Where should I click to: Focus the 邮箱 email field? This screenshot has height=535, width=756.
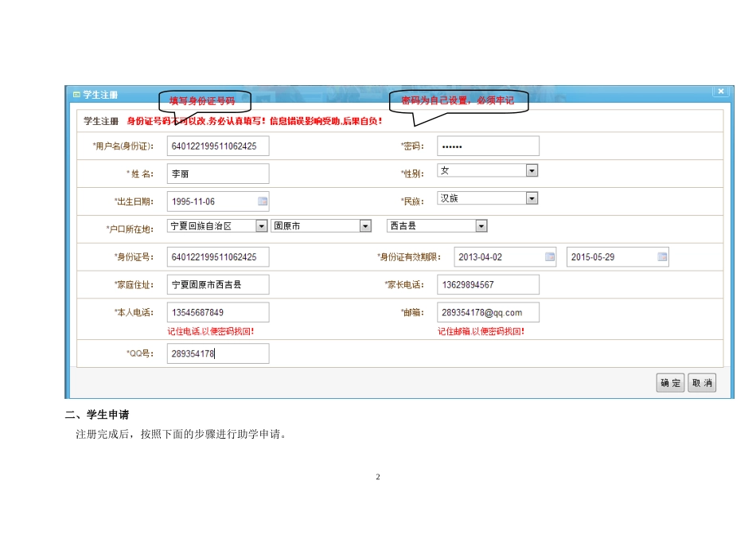[488, 313]
